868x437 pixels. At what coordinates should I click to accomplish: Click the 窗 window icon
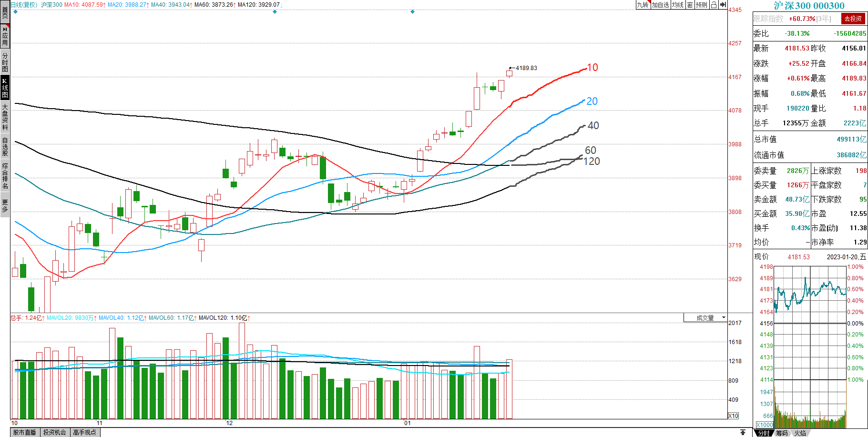point(690,5)
